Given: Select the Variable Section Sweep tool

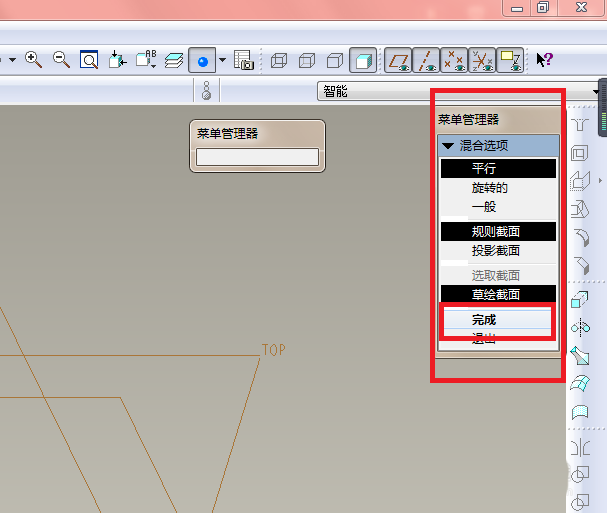Looking at the screenshot, I should pyautogui.click(x=580, y=356).
